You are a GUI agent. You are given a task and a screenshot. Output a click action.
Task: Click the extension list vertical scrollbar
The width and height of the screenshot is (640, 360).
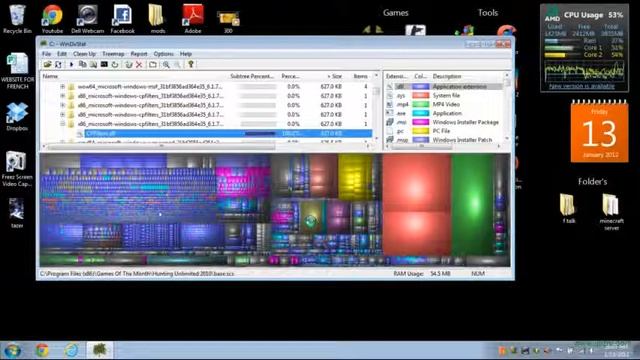(507, 108)
